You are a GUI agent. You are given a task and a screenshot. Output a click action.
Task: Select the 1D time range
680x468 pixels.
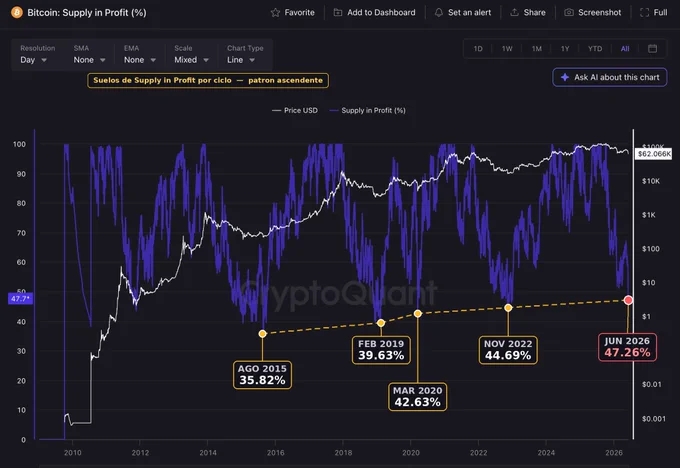point(478,49)
